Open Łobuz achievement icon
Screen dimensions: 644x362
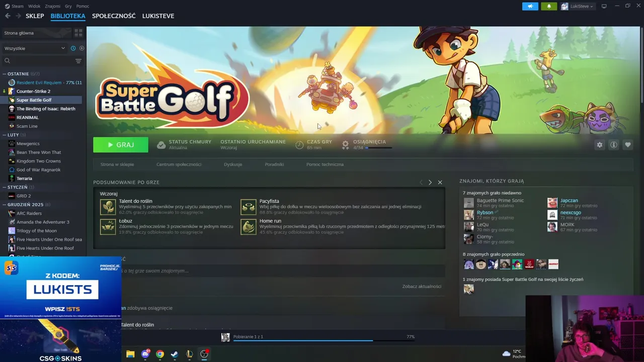click(x=108, y=227)
